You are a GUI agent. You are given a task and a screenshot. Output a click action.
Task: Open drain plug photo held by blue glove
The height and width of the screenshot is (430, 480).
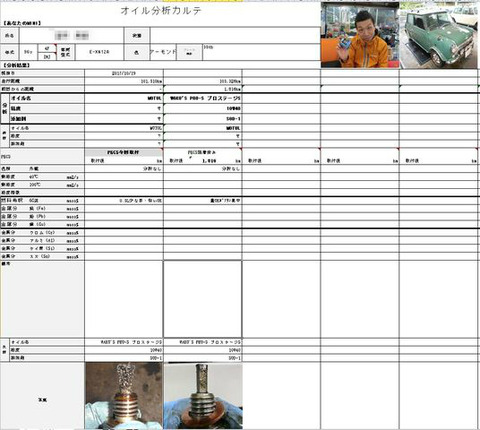[203, 396]
